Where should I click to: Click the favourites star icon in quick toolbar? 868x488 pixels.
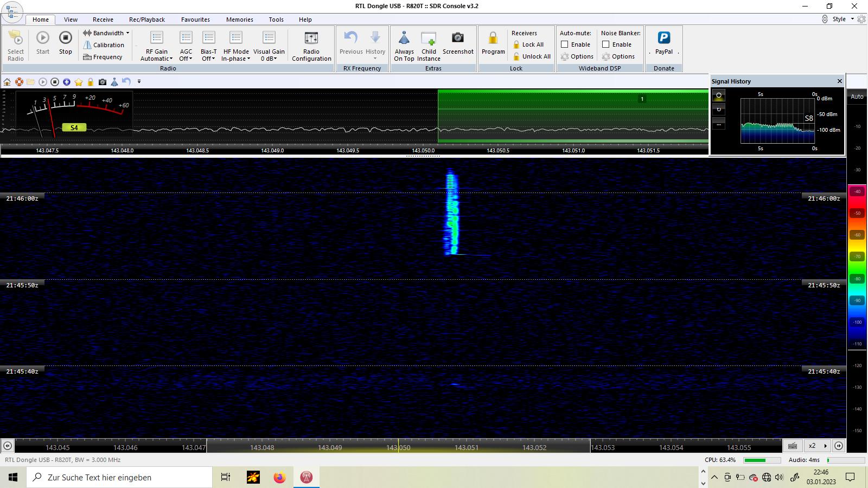(x=79, y=82)
